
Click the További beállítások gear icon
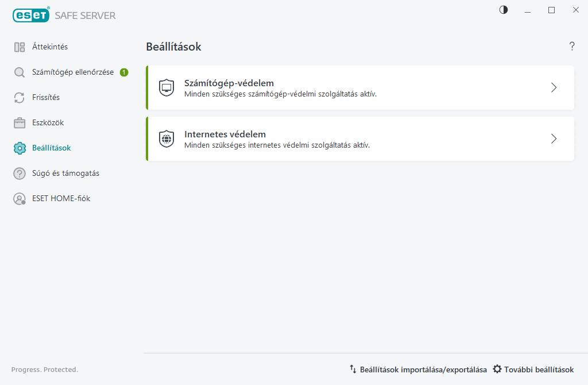[497, 369]
